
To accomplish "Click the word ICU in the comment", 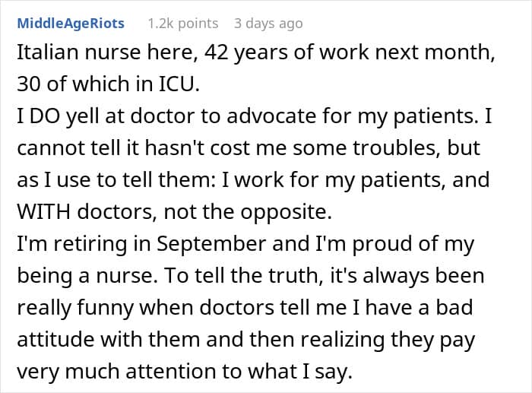I will (x=179, y=84).
